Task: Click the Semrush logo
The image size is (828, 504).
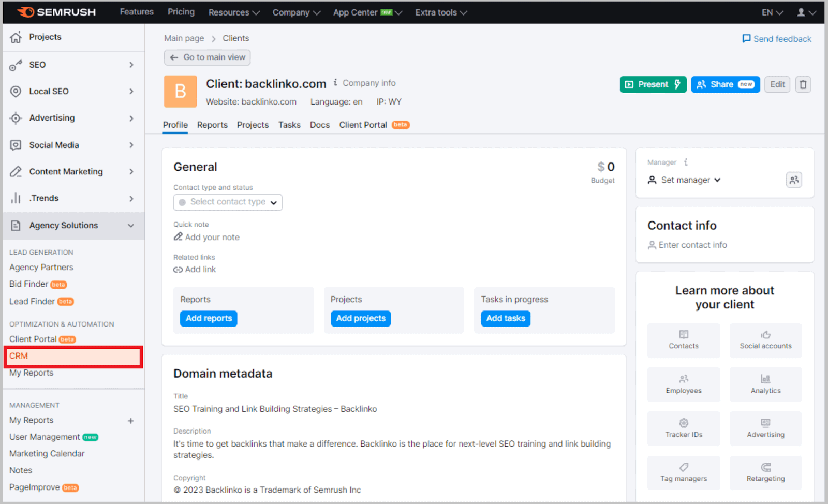Action: 56,12
